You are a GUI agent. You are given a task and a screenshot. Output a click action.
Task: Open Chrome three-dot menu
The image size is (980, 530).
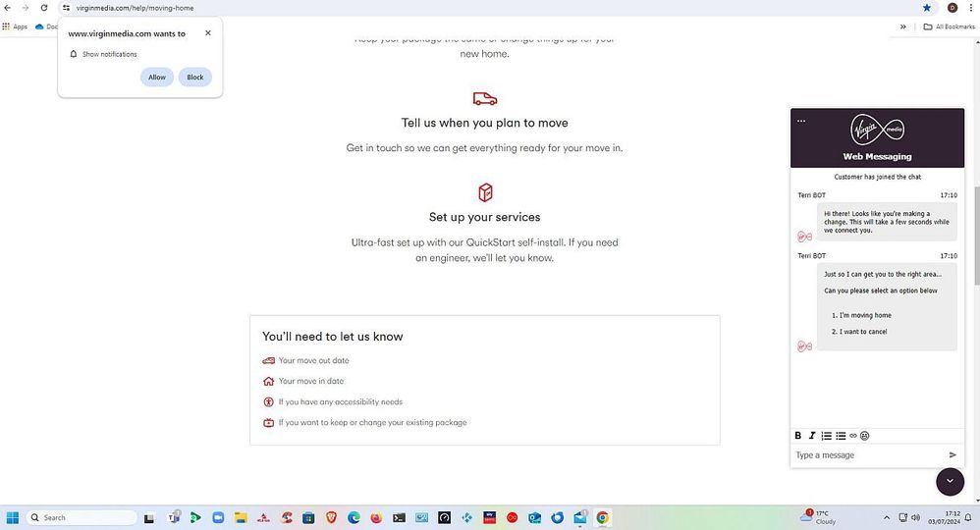pos(970,8)
